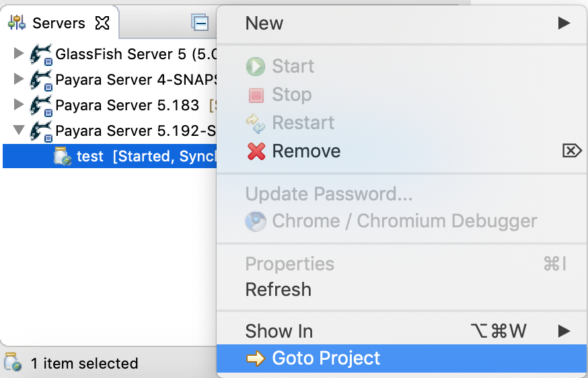Select the test module tree item
The height and width of the screenshot is (378, 588).
click(x=90, y=157)
